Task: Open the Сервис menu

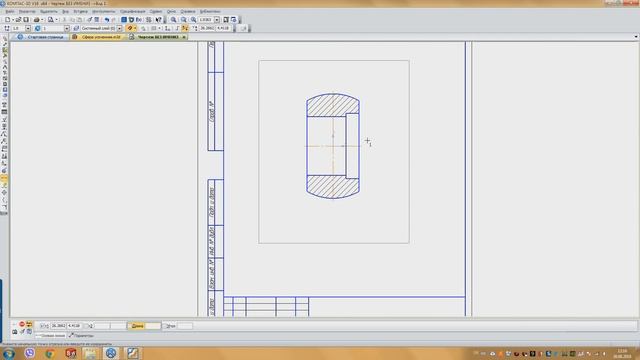Action: (156, 11)
